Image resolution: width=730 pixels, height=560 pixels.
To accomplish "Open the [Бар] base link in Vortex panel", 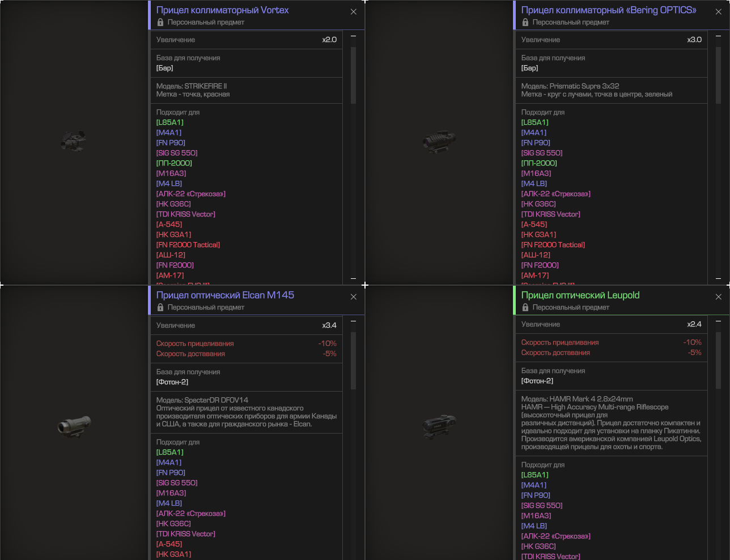I will [165, 68].
